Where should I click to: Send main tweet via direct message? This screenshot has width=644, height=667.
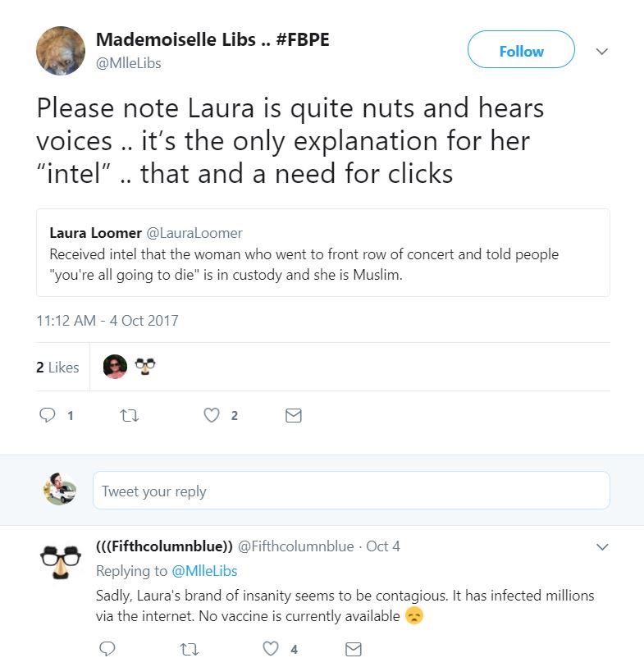pyautogui.click(x=293, y=416)
